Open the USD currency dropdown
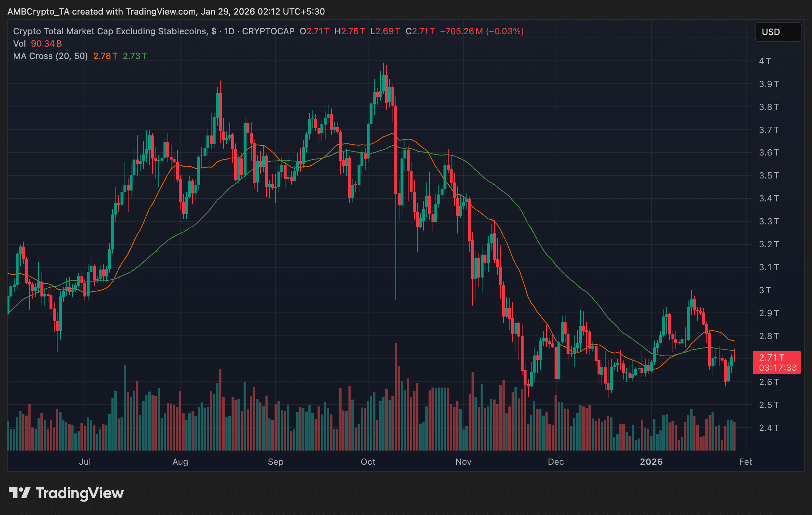The image size is (812, 515). point(778,32)
